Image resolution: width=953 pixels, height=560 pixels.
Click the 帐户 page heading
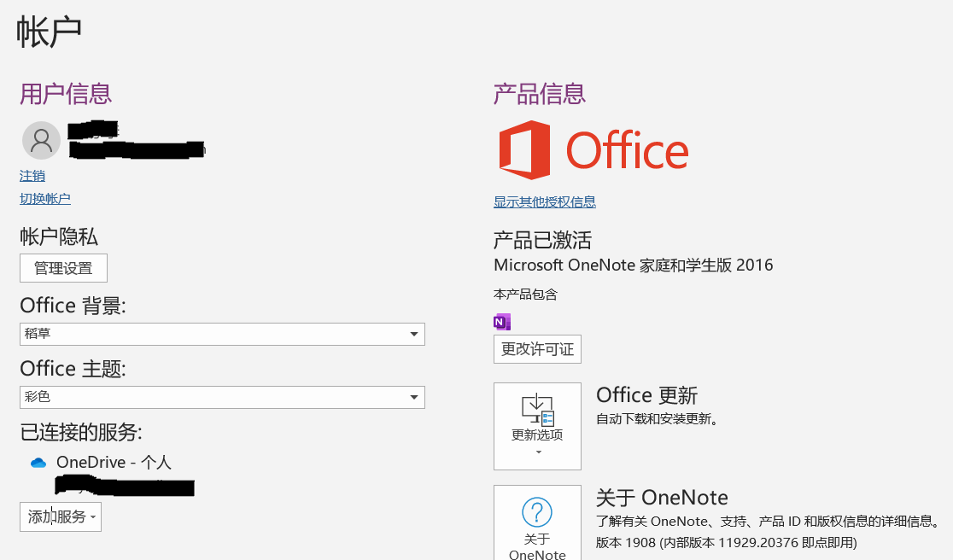48,30
